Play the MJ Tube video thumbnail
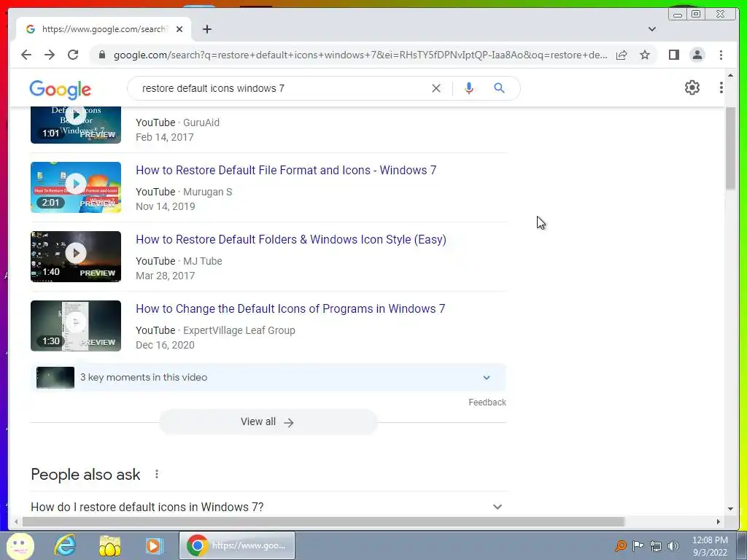This screenshot has height=560, width=747. pyautogui.click(x=76, y=256)
